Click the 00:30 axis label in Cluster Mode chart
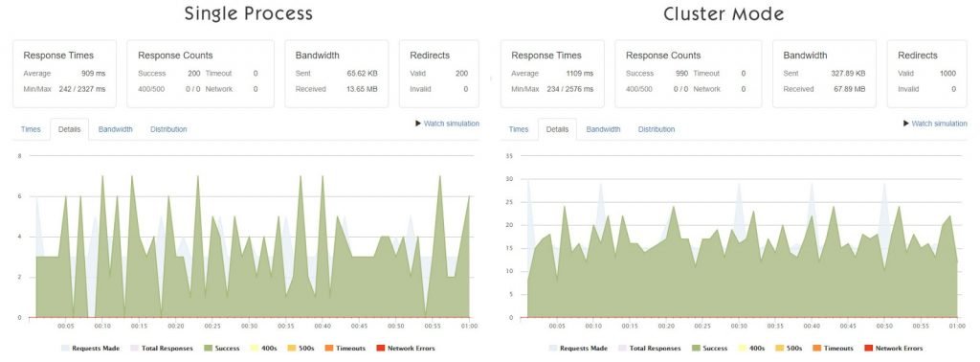 click(739, 327)
